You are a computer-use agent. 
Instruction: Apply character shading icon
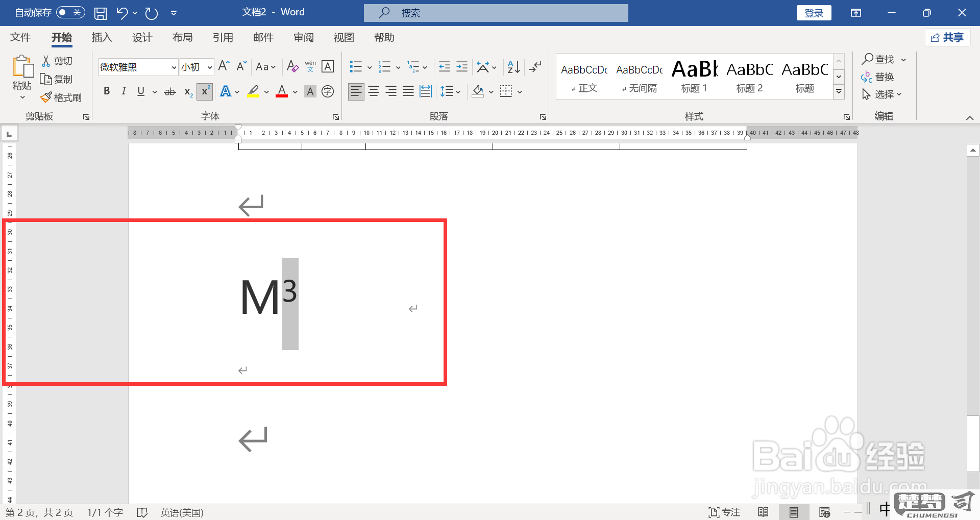click(x=310, y=91)
